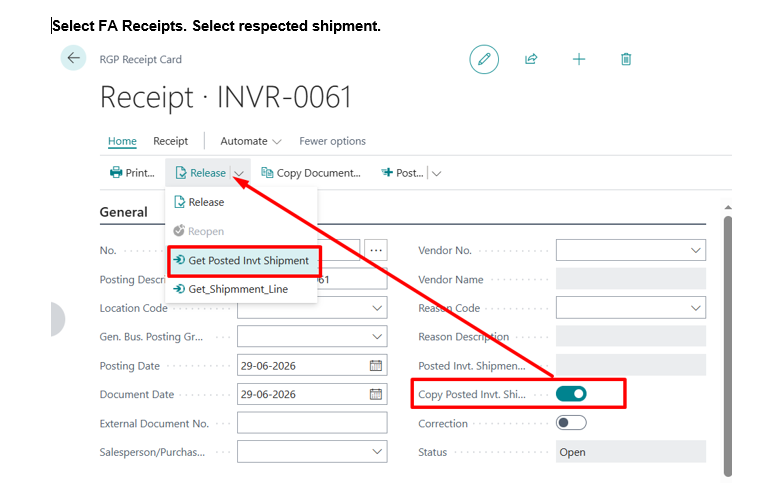
Task: Toggle Copy Posted Invt. Shipment switch
Action: [571, 394]
